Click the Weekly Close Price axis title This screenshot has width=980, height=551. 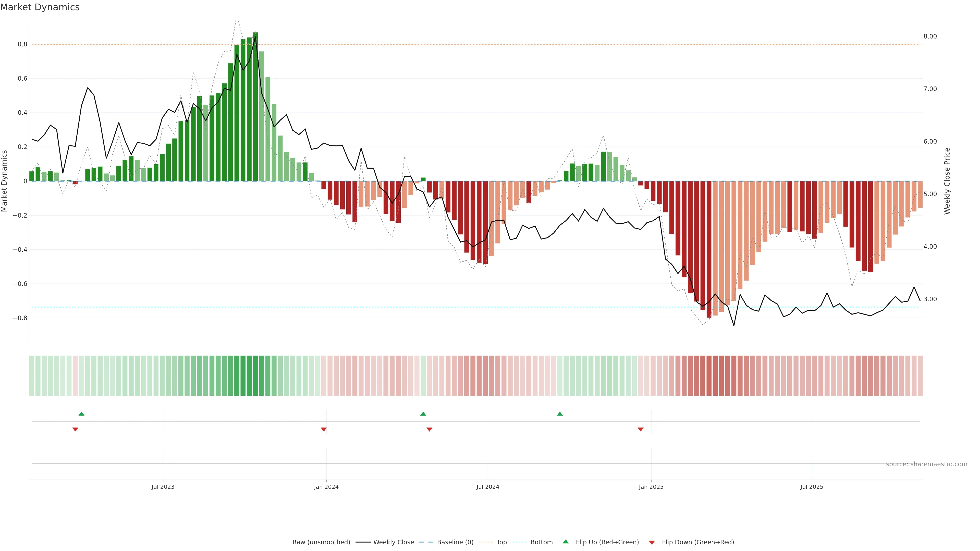tap(947, 181)
